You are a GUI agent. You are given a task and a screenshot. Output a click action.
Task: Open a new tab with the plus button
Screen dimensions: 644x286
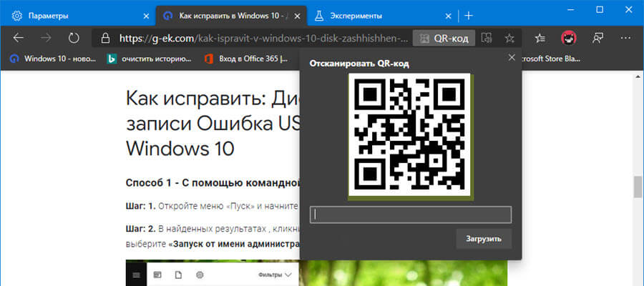coord(469,16)
